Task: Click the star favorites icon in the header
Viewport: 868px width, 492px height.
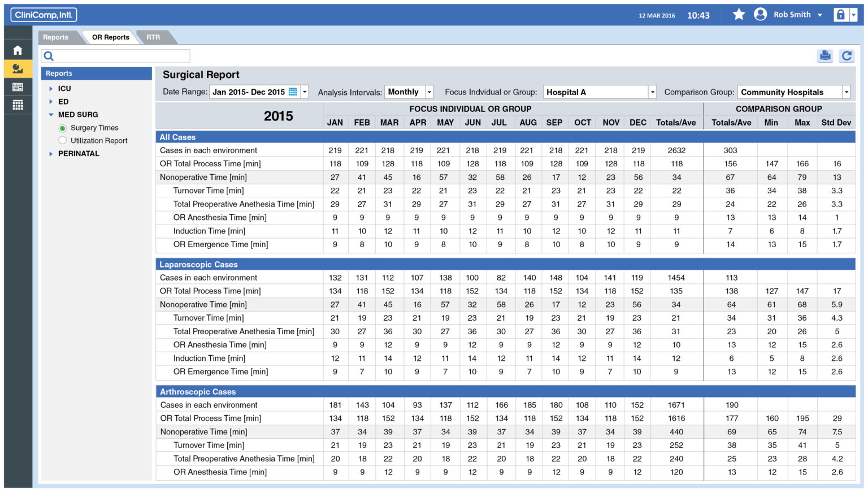Action: tap(739, 14)
